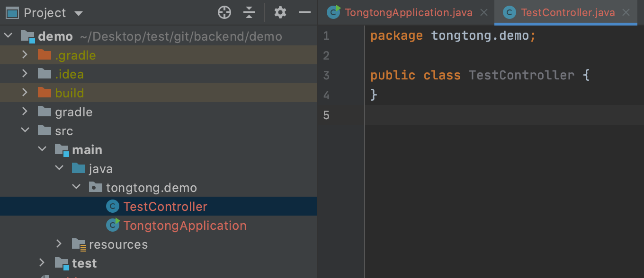The image size is (644, 278).
Task: Select the resources tree label
Action: pyautogui.click(x=118, y=244)
